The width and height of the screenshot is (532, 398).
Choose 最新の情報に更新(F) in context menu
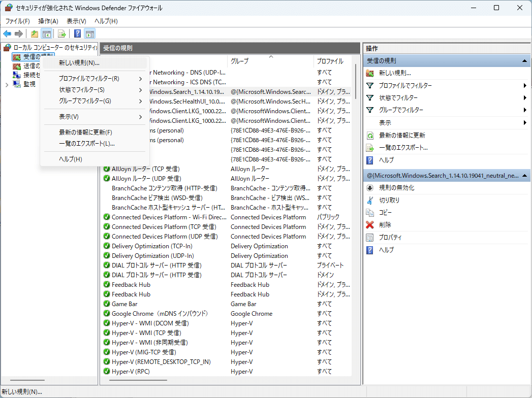pos(95,132)
